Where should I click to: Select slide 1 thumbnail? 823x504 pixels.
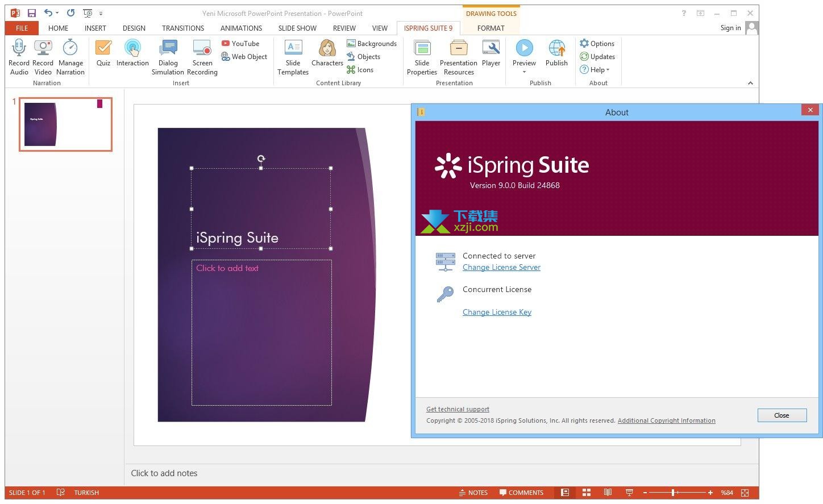pyautogui.click(x=65, y=124)
